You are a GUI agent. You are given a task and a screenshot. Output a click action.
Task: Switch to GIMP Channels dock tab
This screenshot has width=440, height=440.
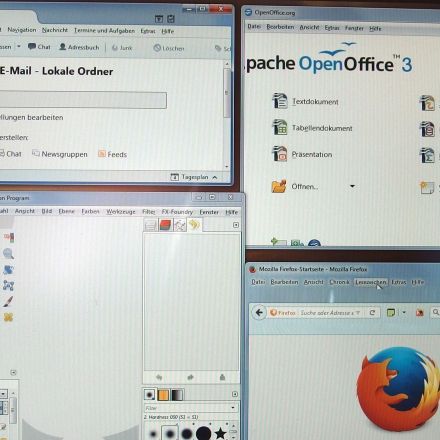(x=165, y=225)
